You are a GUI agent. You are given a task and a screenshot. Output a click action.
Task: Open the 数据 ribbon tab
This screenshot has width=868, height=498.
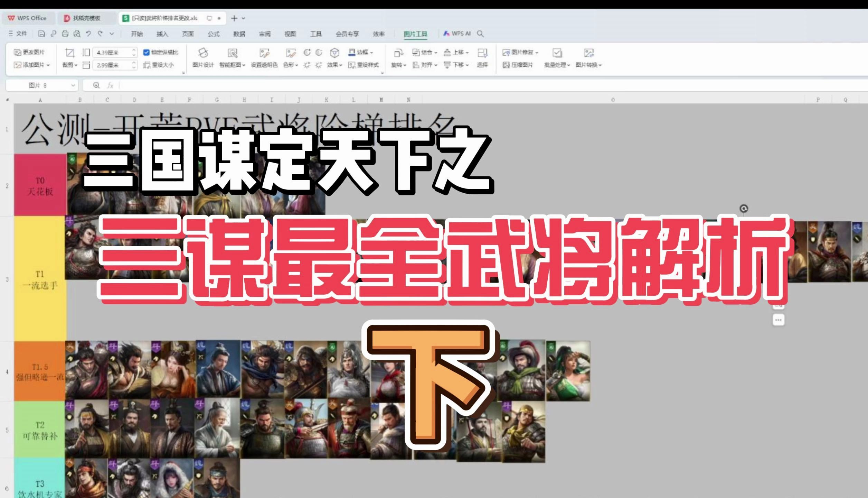(x=239, y=34)
